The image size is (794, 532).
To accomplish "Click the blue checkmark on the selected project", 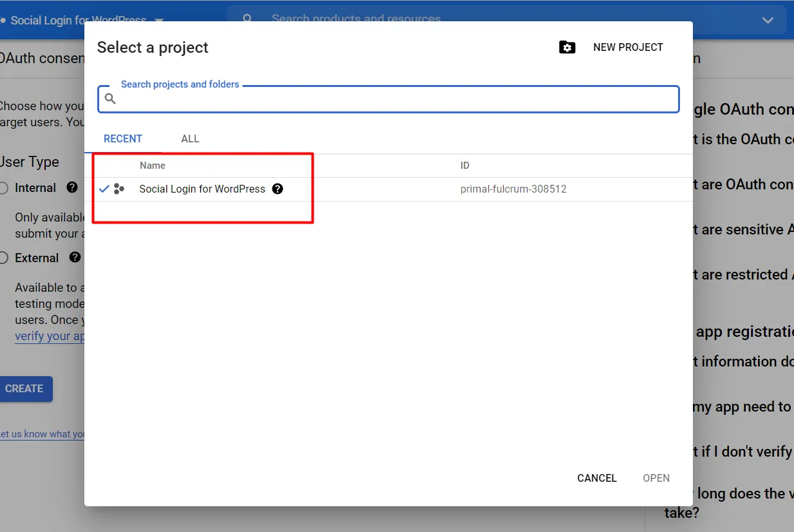I will click(104, 189).
